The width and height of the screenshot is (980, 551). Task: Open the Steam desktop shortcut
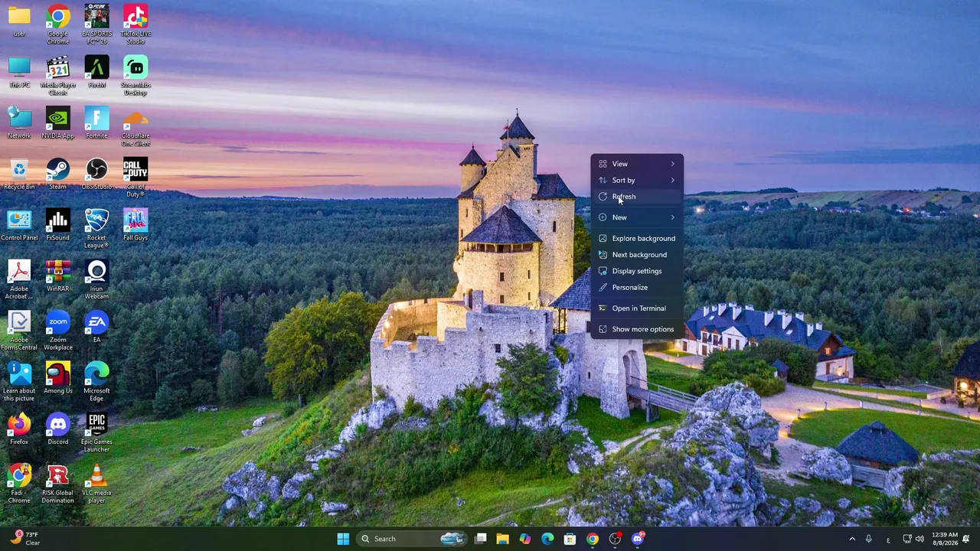pos(57,174)
